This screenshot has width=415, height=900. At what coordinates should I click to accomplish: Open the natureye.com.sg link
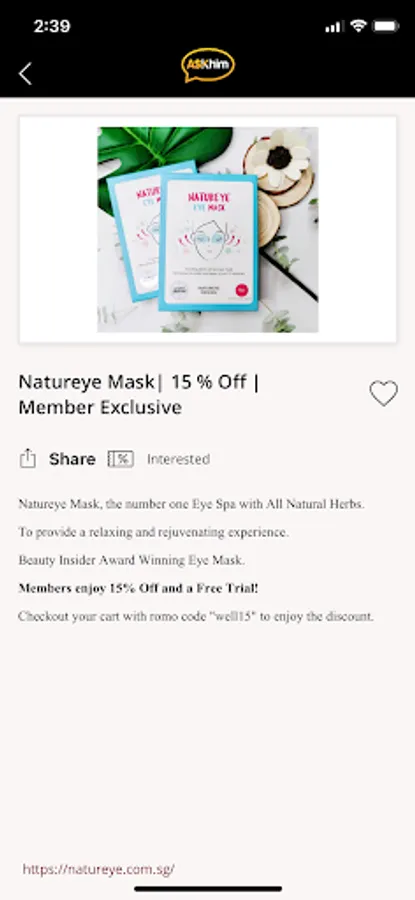point(99,868)
